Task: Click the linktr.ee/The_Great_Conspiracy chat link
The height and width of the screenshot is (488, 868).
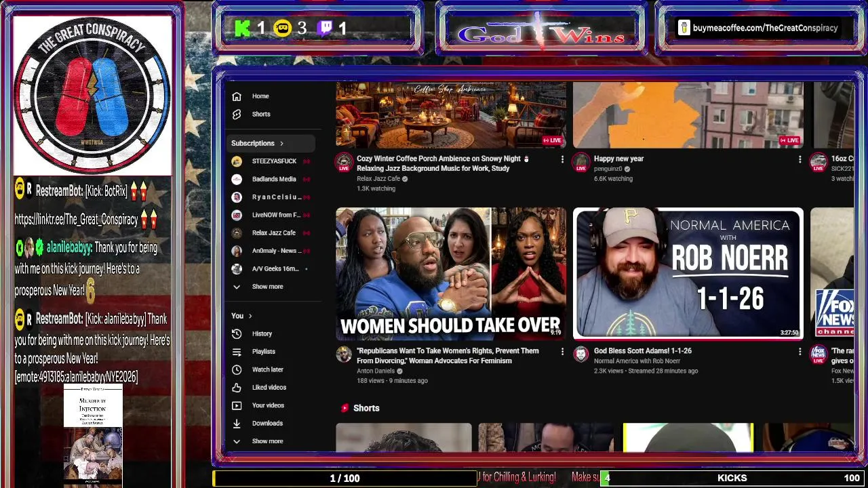Action: [x=77, y=220]
